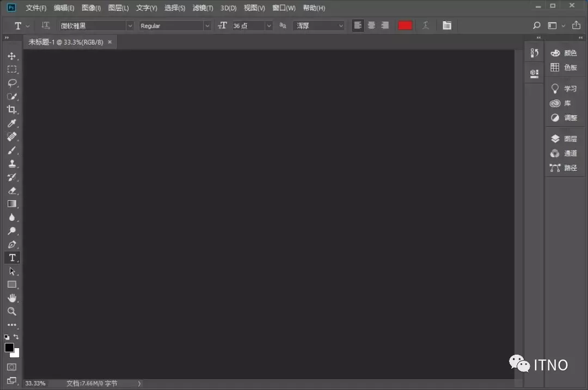Click the white background color swatch
This screenshot has width=588, height=390.
(16, 354)
